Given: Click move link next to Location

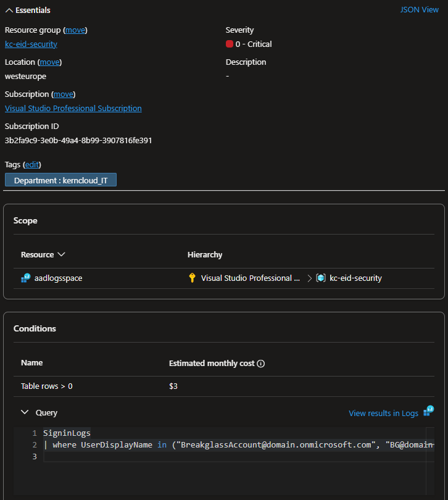Looking at the screenshot, I should [x=49, y=62].
